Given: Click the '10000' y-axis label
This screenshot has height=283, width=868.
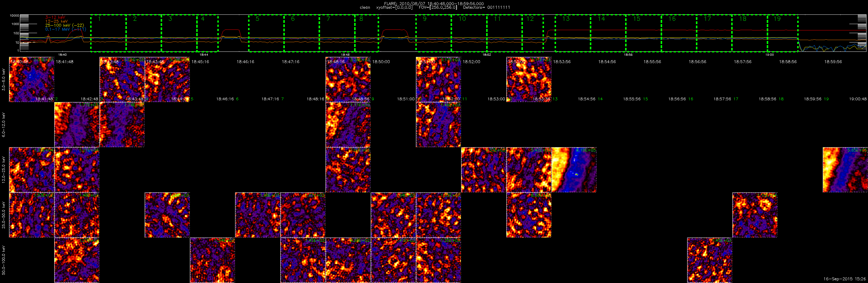Looking at the screenshot, I should pyautogui.click(x=14, y=15).
